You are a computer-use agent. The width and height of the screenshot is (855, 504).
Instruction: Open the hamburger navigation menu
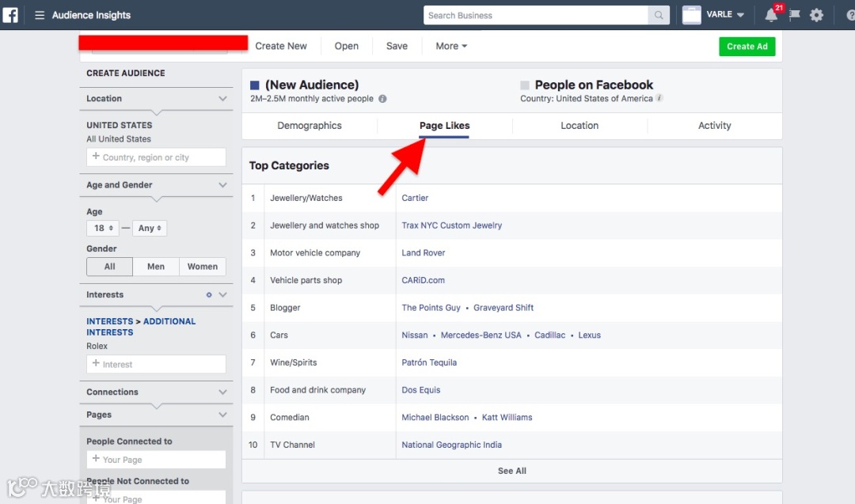(x=40, y=15)
